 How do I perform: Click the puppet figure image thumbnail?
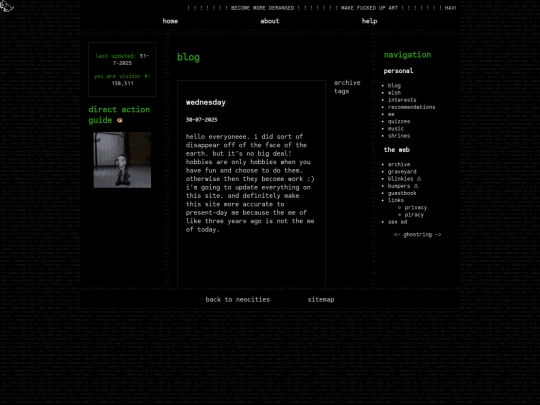pyautogui.click(x=122, y=160)
